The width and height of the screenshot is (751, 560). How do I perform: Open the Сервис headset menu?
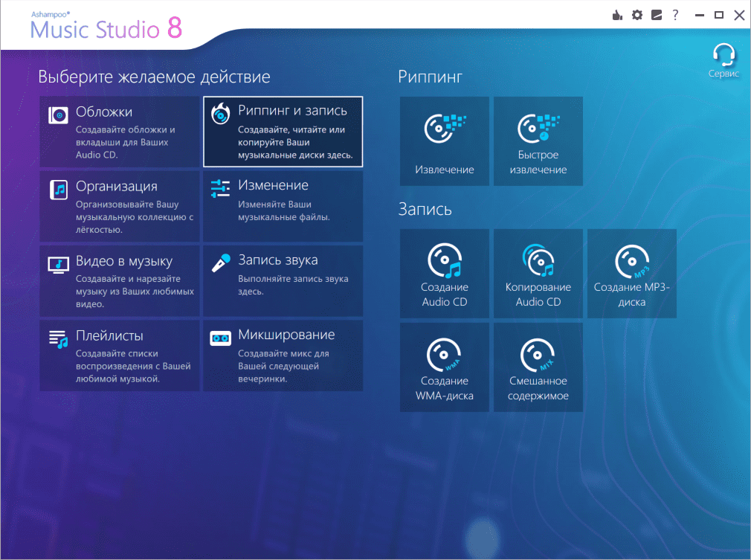point(723,61)
